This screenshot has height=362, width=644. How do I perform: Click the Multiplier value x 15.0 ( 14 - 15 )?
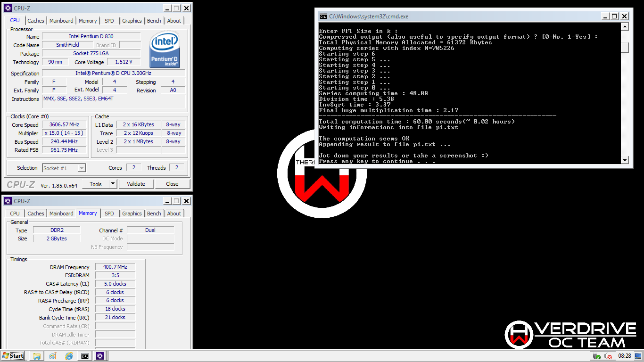64,133
